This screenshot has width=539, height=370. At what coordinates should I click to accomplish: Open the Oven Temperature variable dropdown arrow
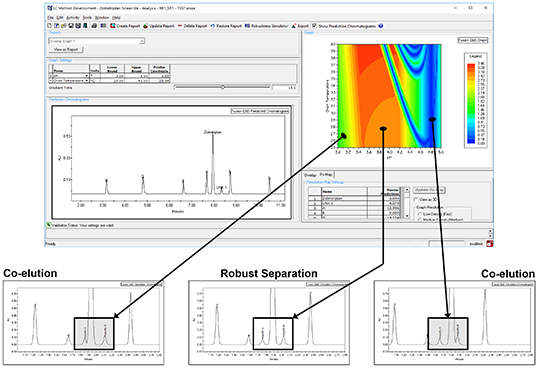pyautogui.click(x=87, y=80)
